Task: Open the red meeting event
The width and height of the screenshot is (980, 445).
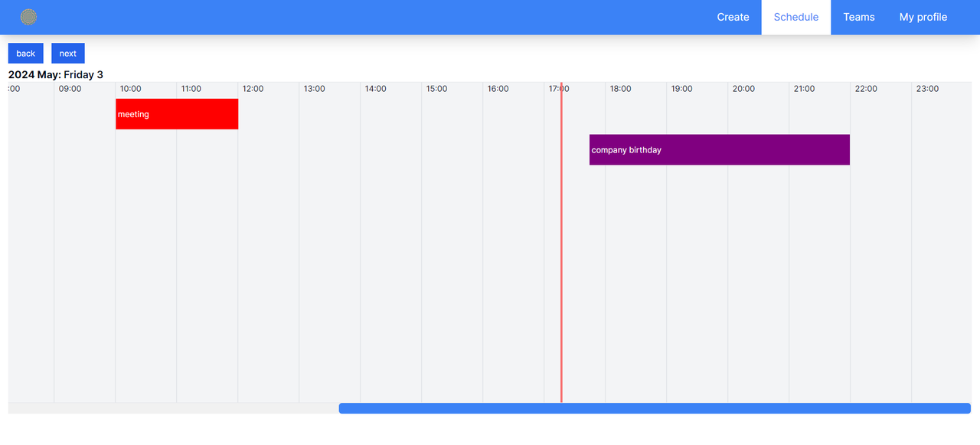Action: point(177,114)
